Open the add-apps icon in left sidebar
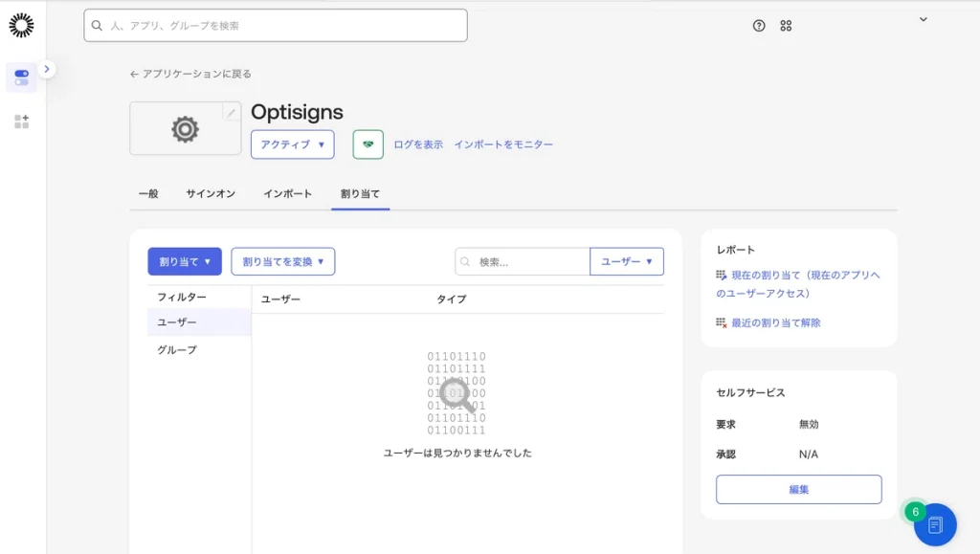This screenshot has width=980, height=554. coord(21,122)
